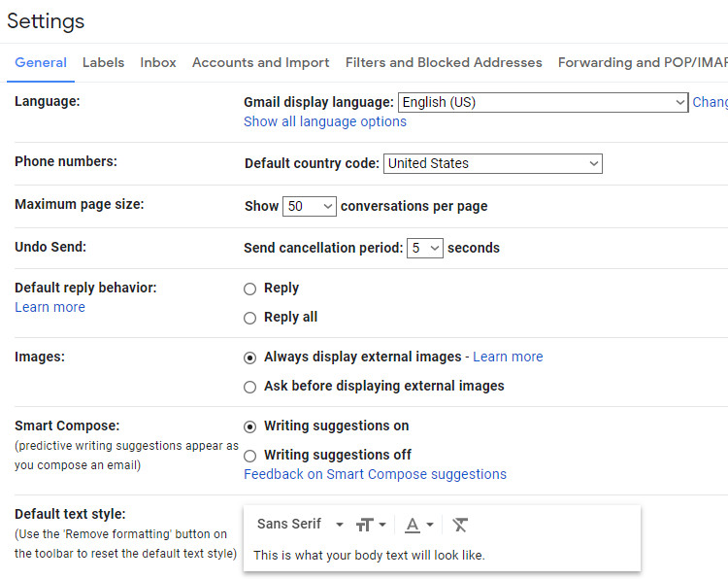Screen dimensions: 728x579
Task: Click the Maximum page size label
Action: 80,204
